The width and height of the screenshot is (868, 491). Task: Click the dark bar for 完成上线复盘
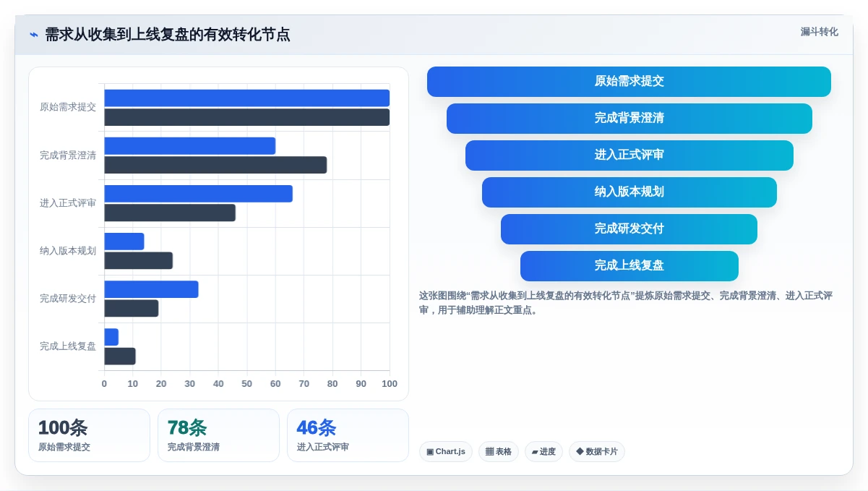tap(120, 356)
